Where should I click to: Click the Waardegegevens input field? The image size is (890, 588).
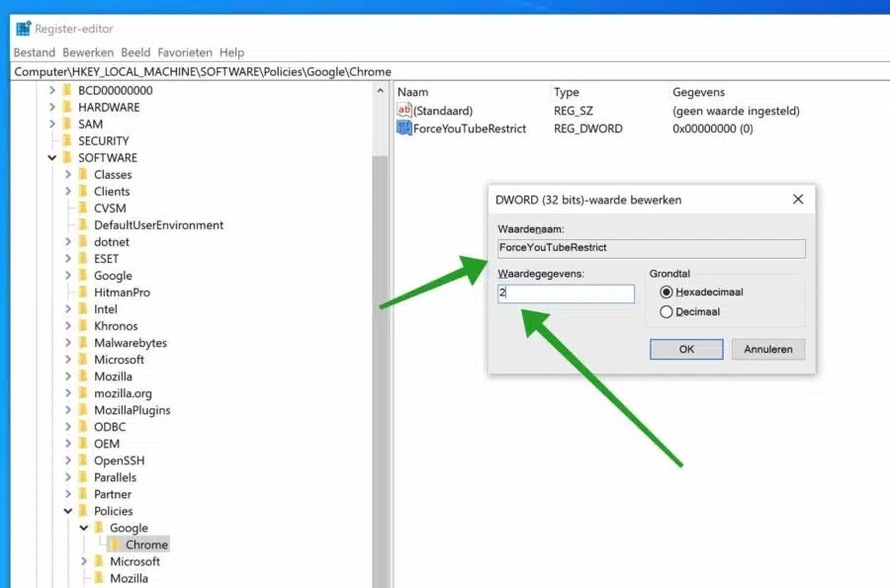566,294
